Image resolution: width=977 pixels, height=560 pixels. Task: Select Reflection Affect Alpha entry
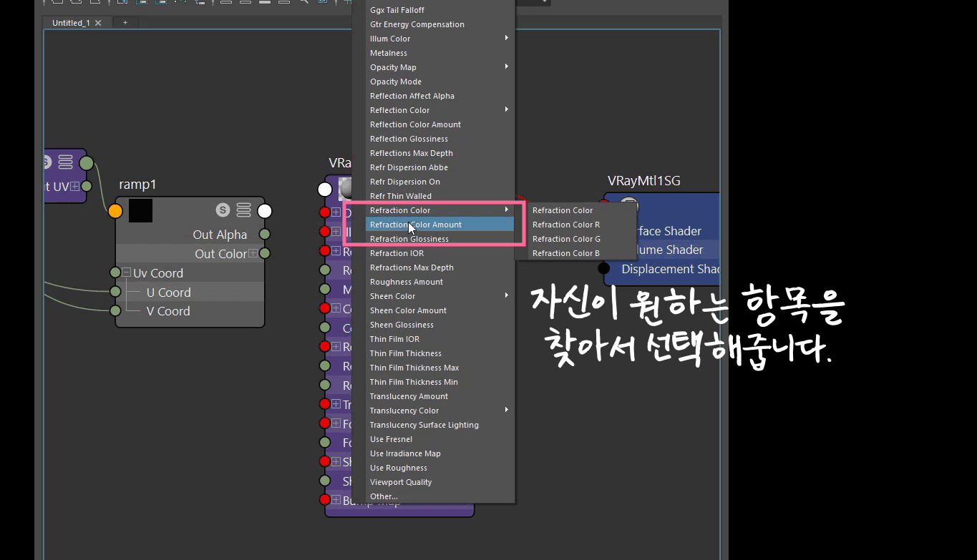point(440,96)
